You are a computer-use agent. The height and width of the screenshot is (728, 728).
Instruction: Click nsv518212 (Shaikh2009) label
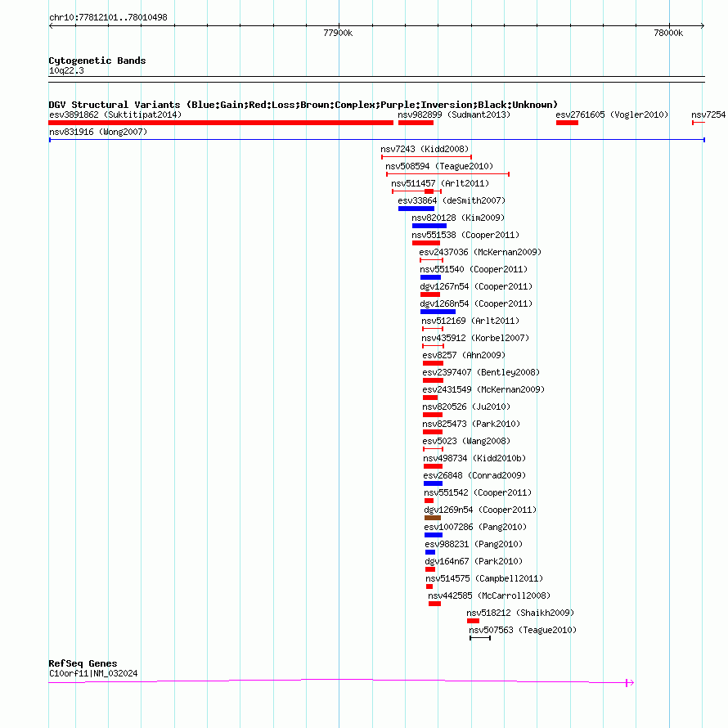point(520,613)
